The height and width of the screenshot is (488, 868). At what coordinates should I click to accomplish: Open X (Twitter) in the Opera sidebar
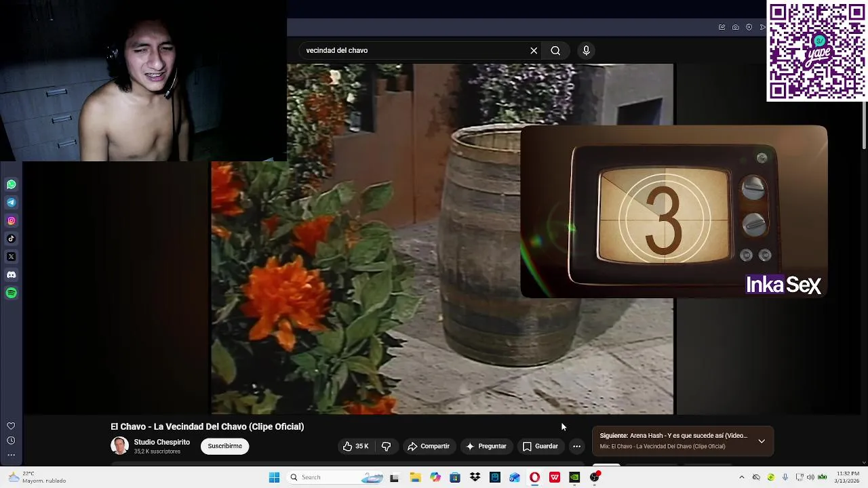tap(12, 257)
